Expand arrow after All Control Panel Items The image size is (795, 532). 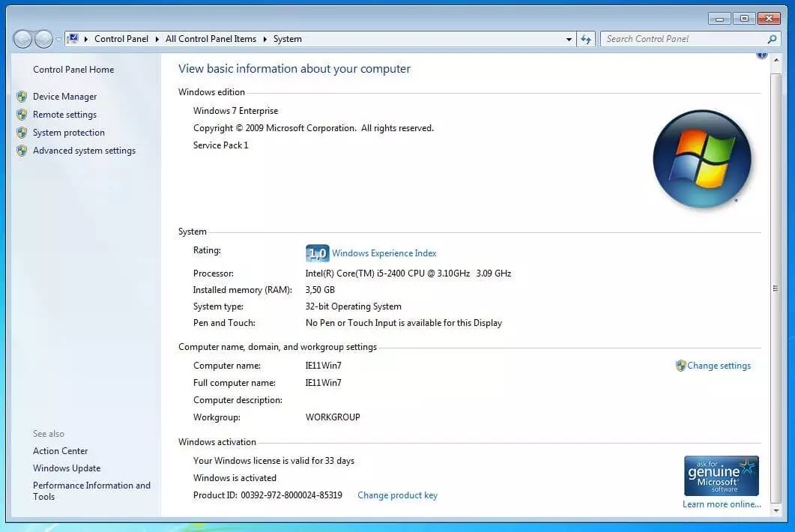click(x=265, y=39)
